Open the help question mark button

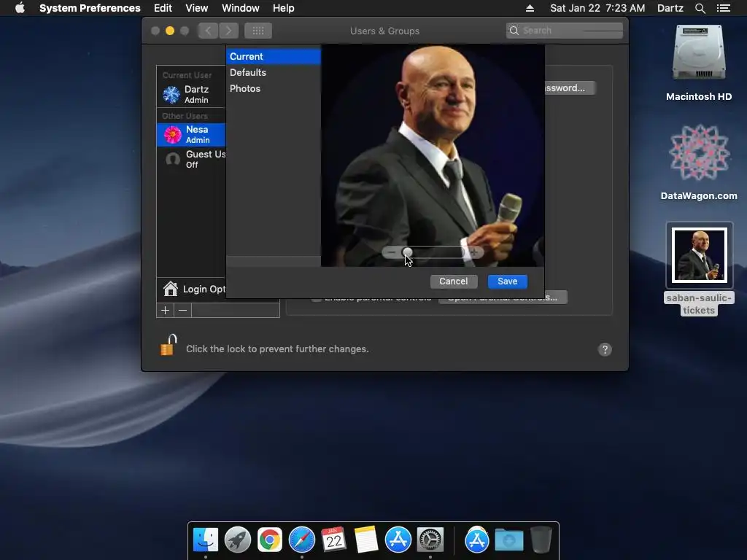tap(605, 349)
